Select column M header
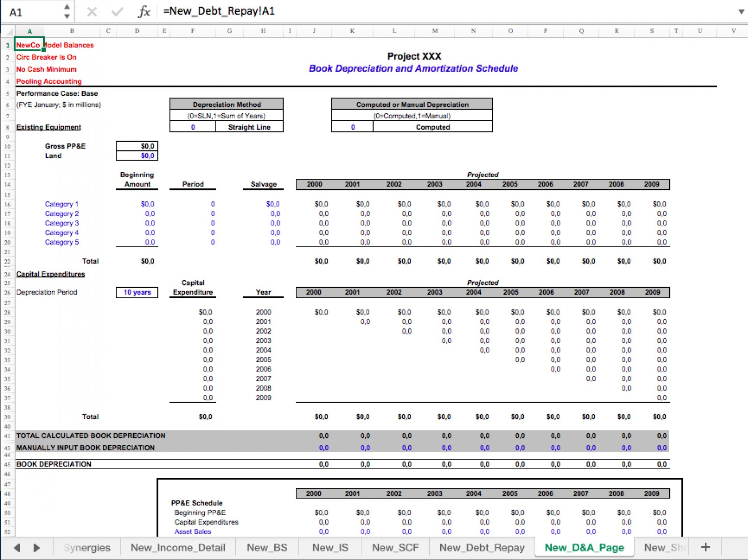The height and width of the screenshot is (560, 748). tap(435, 31)
